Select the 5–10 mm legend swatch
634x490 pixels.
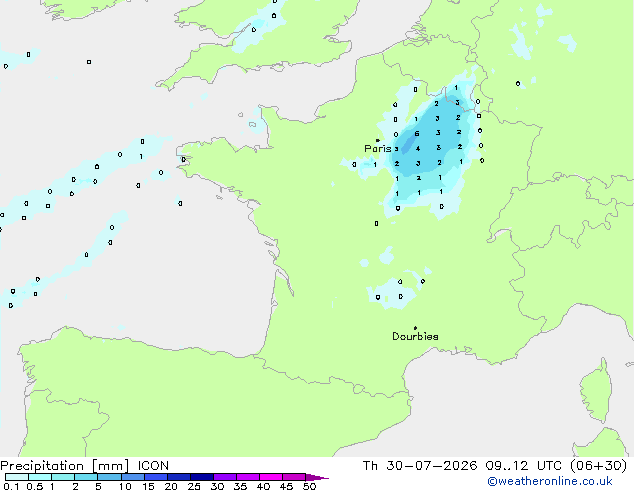[x=109, y=477]
